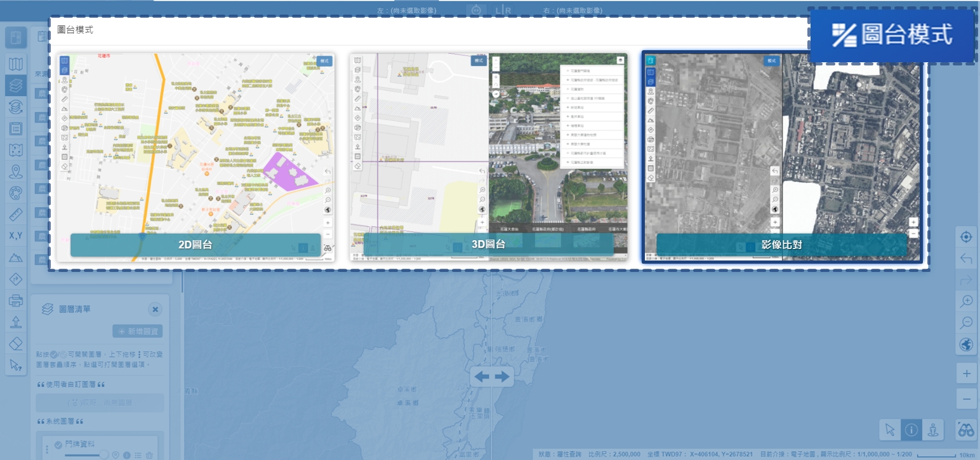Close the 圖層清單 panel
Screen dimensions: 980x460
point(156,309)
